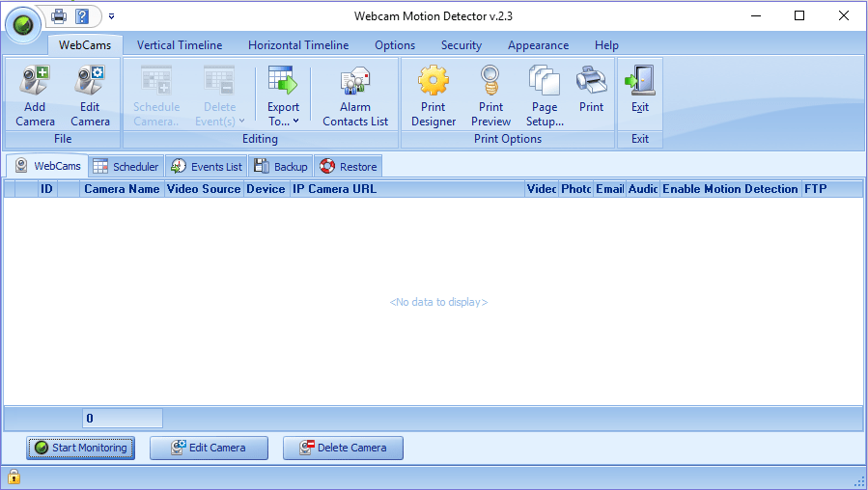This screenshot has height=490, width=868.
Task: Open the Help ribbon tab
Action: point(606,45)
